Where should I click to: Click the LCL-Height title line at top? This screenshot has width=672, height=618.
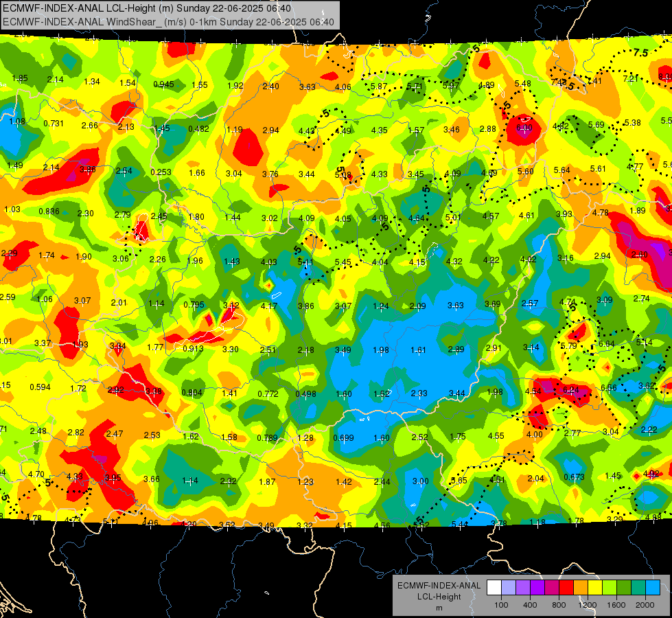point(147,8)
